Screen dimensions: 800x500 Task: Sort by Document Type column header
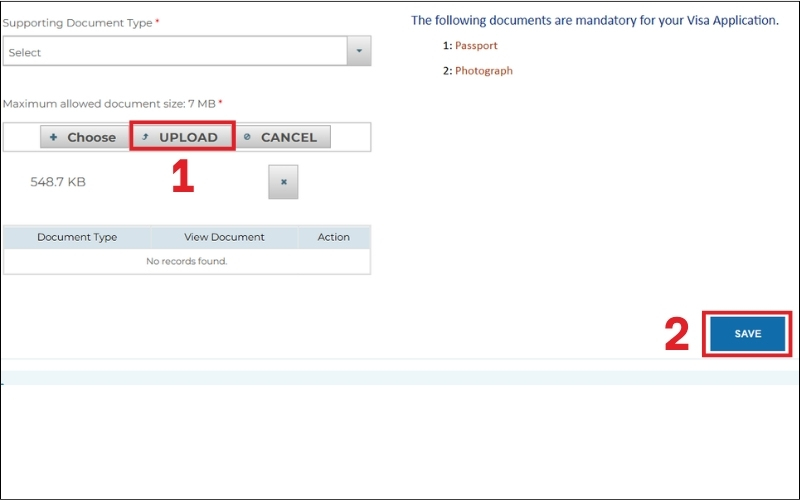[x=77, y=237]
